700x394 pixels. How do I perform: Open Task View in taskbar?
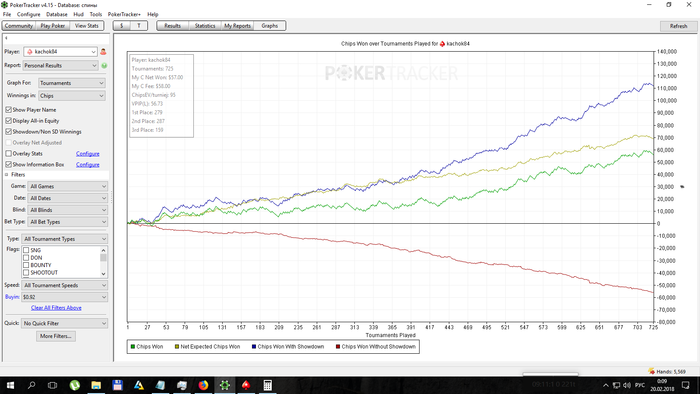tap(52, 385)
